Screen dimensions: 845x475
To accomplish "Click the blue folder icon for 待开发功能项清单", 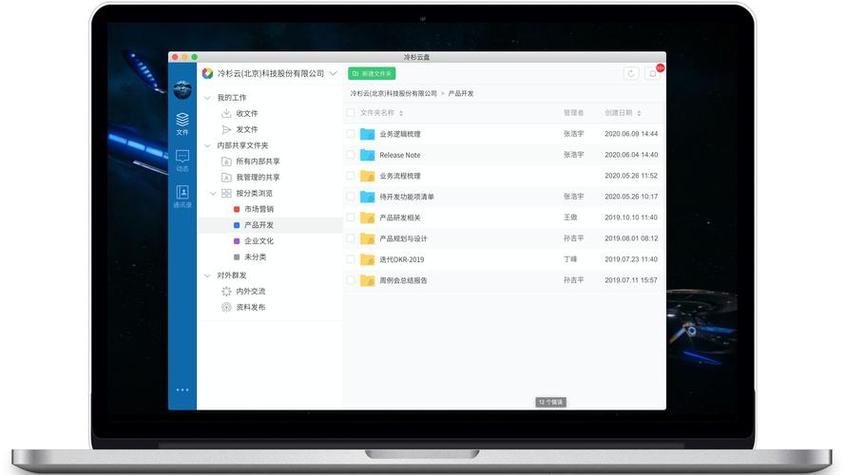I will [368, 197].
